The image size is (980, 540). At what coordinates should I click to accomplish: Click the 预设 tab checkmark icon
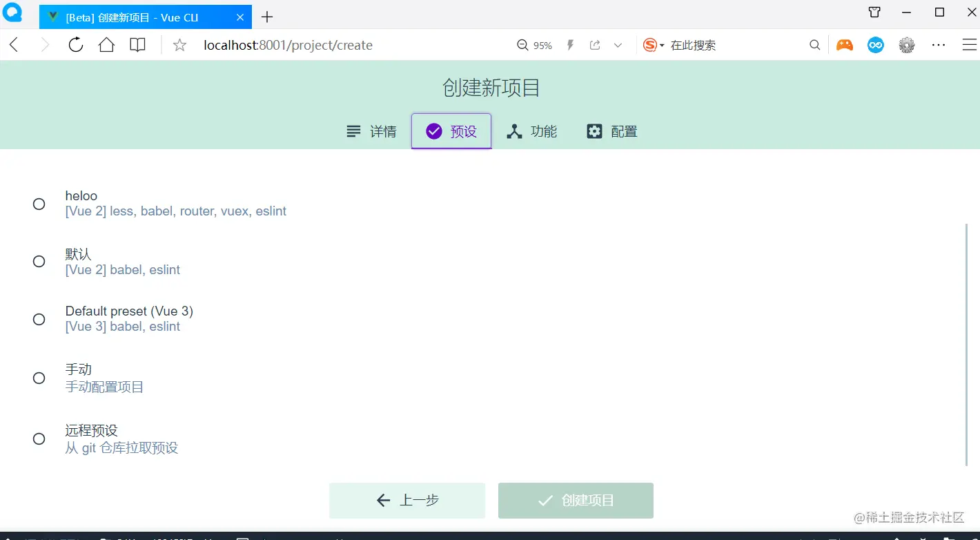coord(434,131)
